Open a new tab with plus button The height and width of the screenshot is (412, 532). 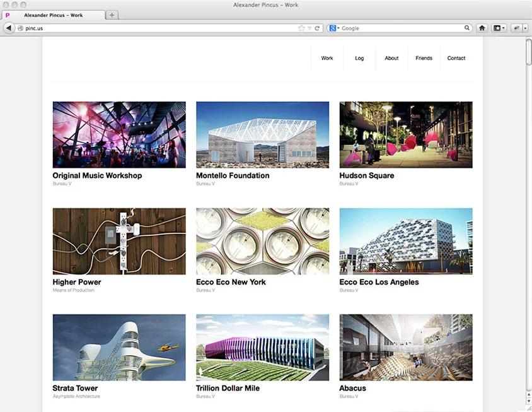tap(112, 15)
